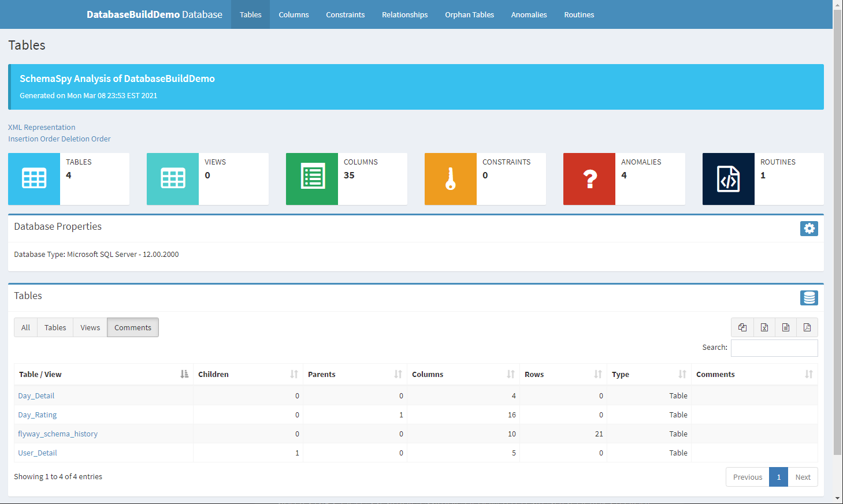This screenshot has height=504, width=843.
Task: Copy table data with the copy icon
Action: point(742,327)
